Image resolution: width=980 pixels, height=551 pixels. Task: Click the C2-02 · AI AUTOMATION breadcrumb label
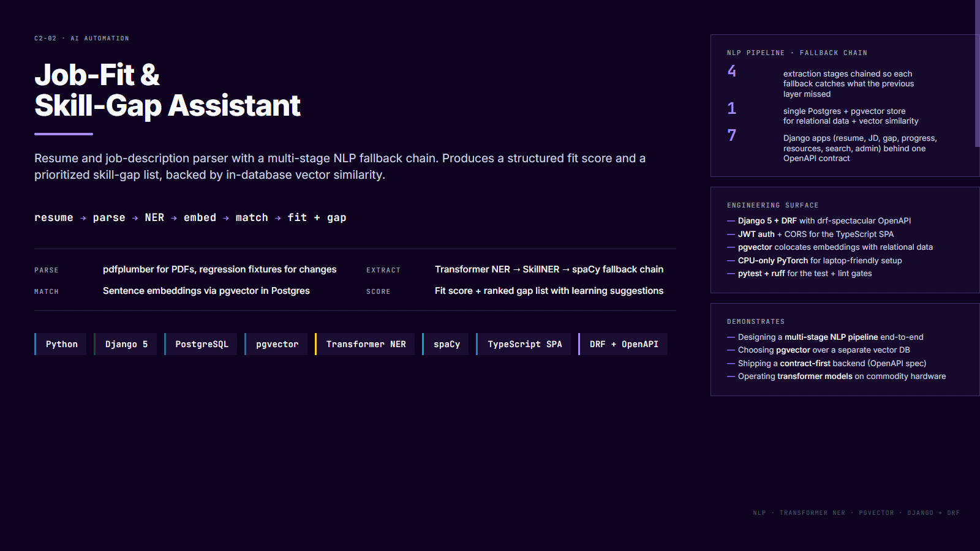tap(81, 39)
